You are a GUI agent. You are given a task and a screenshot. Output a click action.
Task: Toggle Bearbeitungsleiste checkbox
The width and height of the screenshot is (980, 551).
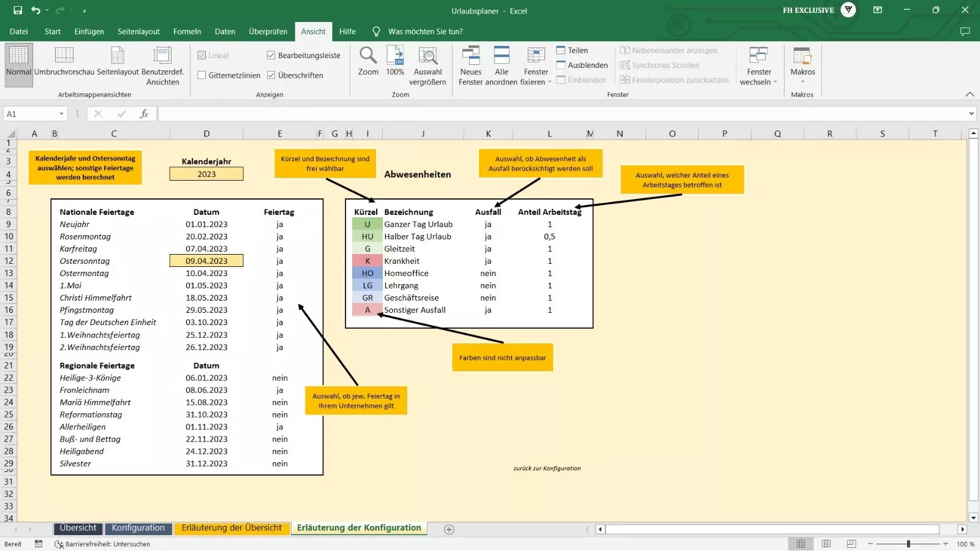click(271, 55)
